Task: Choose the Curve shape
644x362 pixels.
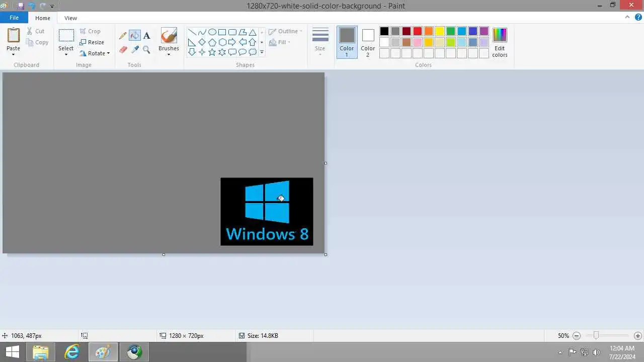Action: [x=202, y=32]
